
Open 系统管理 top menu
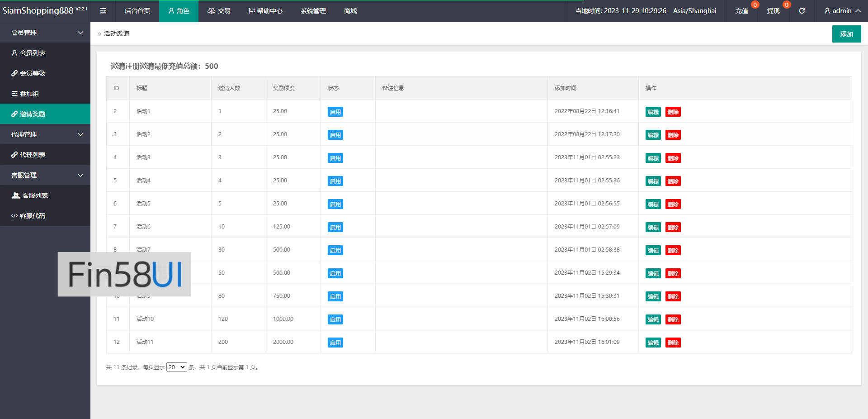click(313, 11)
